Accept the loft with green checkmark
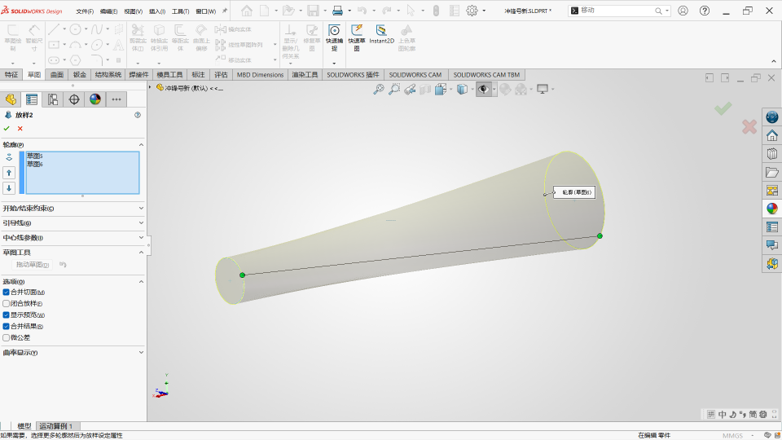The height and width of the screenshot is (440, 782). point(6,129)
